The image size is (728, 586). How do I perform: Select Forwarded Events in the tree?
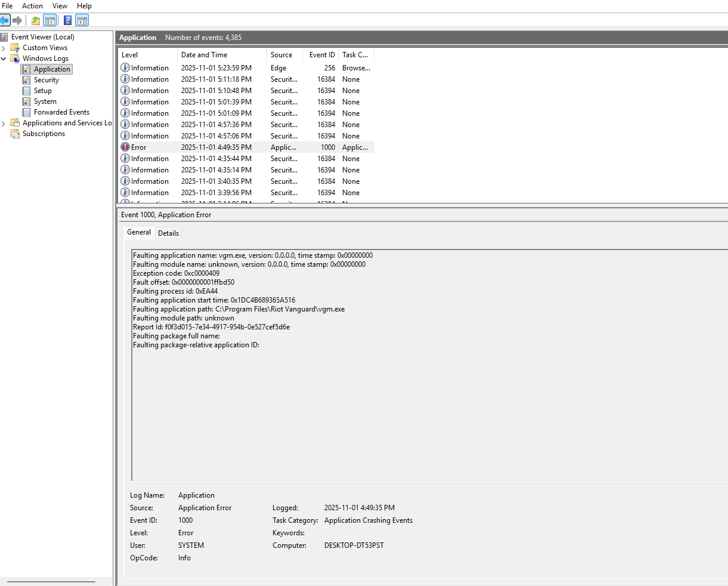tap(61, 112)
